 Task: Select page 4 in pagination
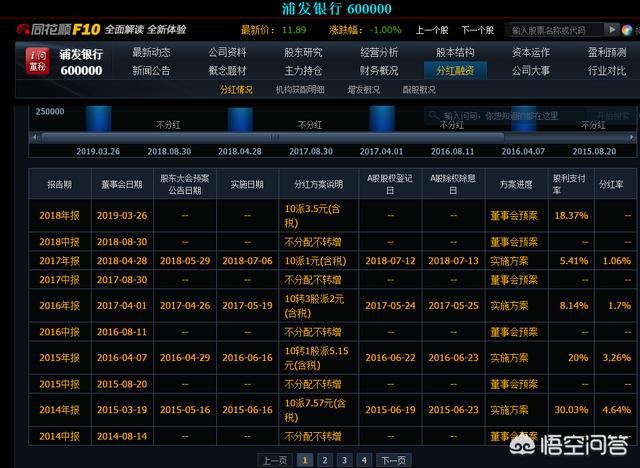[x=364, y=461]
